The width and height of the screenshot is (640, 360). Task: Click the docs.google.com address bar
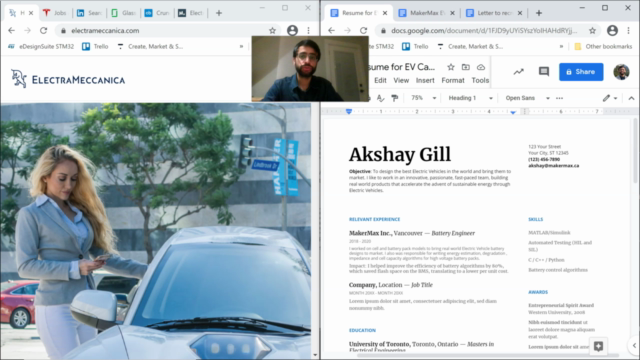pos(484,31)
